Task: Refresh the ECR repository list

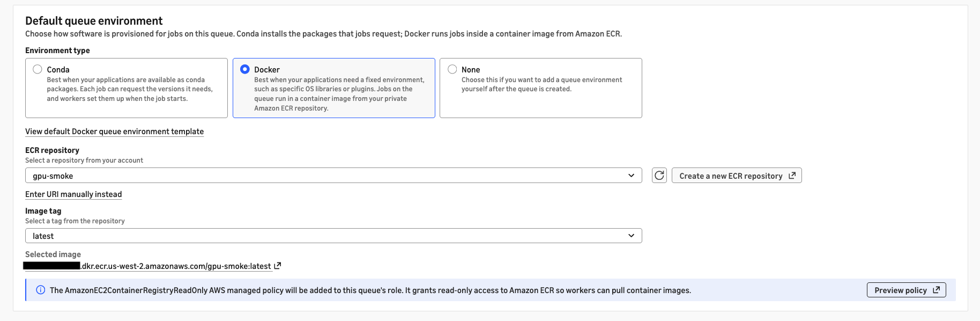Action: [659, 176]
